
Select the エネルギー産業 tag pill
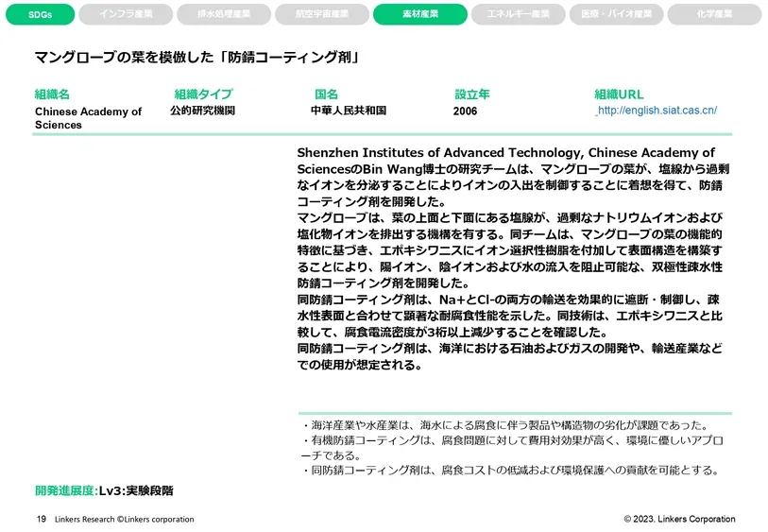coord(519,14)
